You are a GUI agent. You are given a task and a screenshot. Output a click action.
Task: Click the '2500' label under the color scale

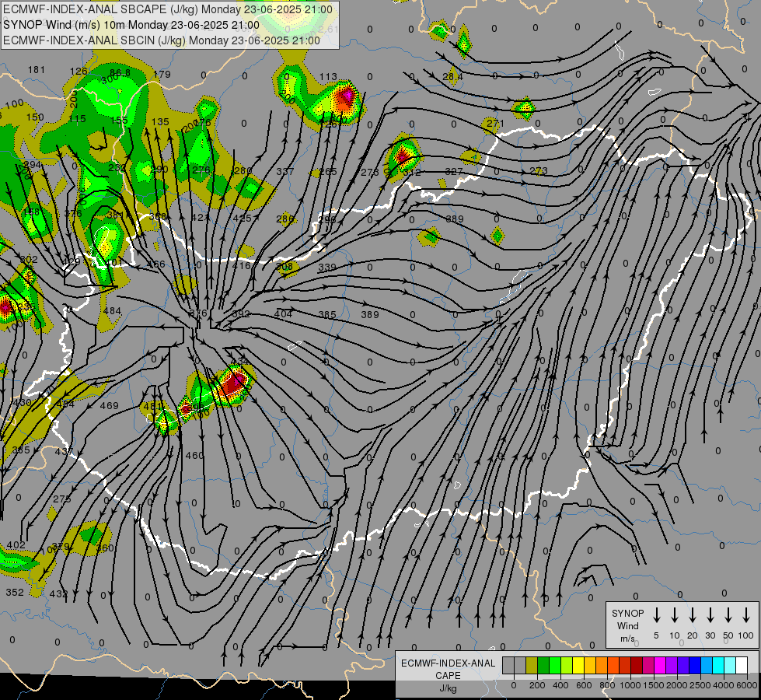[700, 685]
